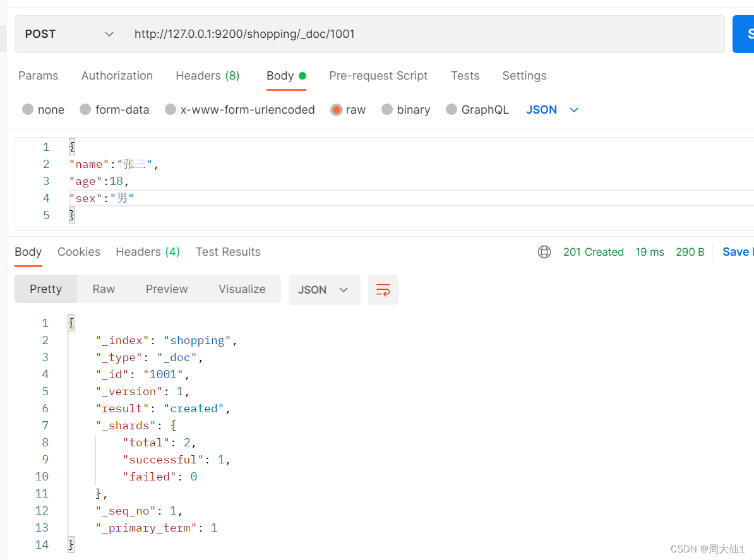Screen dimensions: 754x560
Task: Switch response view to Visualize
Action: 242,289
